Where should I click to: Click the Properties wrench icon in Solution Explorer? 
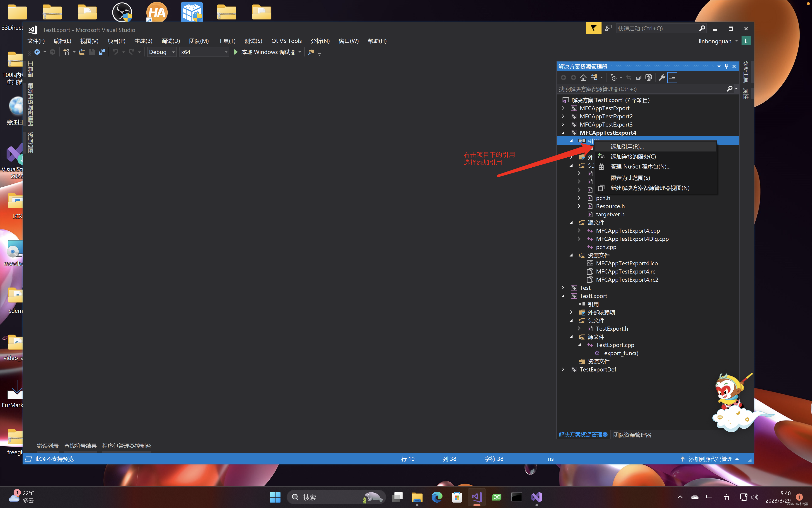coord(662,78)
